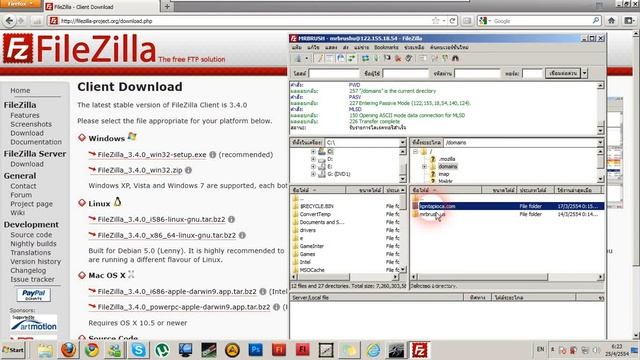Open Skype from the taskbar
Screen dimensions: 640x360
pos(138,350)
